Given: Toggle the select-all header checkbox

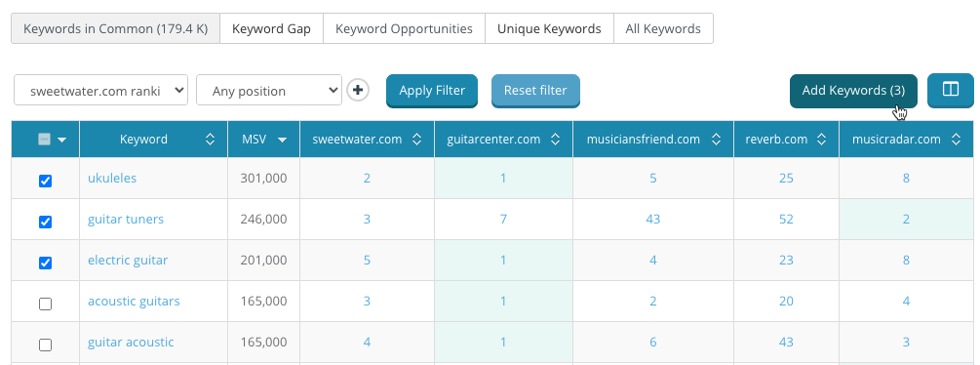Looking at the screenshot, I should coord(45,140).
